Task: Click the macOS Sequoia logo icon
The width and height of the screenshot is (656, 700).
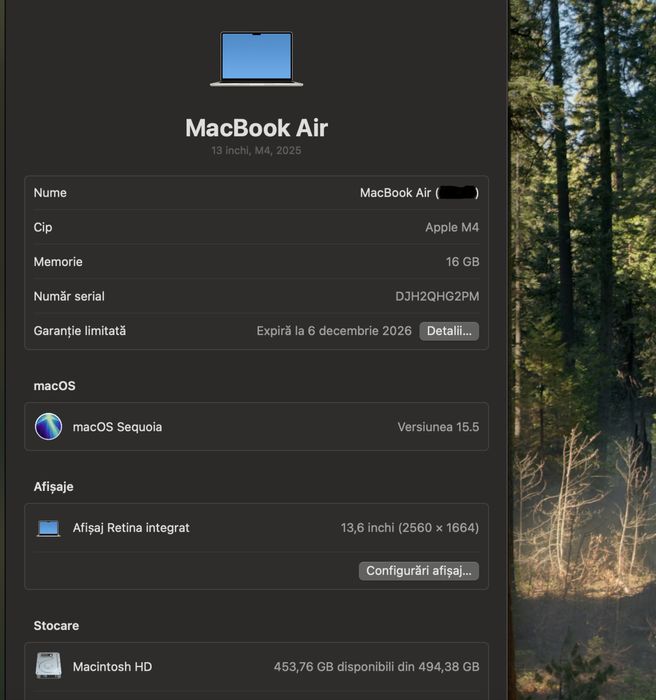Action: (48, 427)
